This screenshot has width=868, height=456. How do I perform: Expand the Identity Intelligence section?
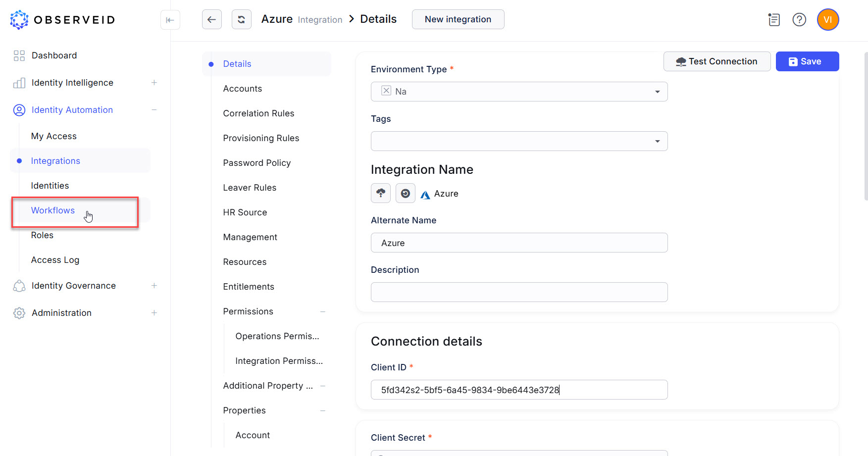(154, 83)
